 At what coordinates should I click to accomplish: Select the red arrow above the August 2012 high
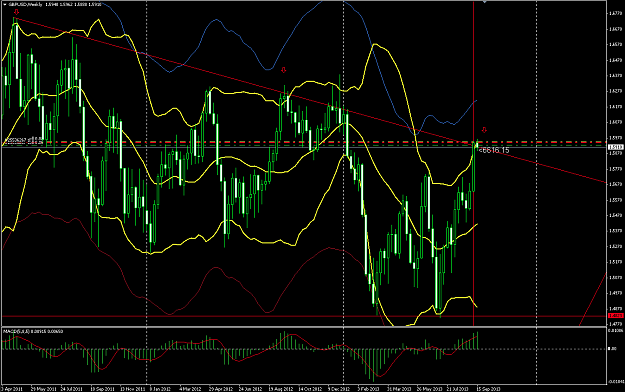(283, 70)
